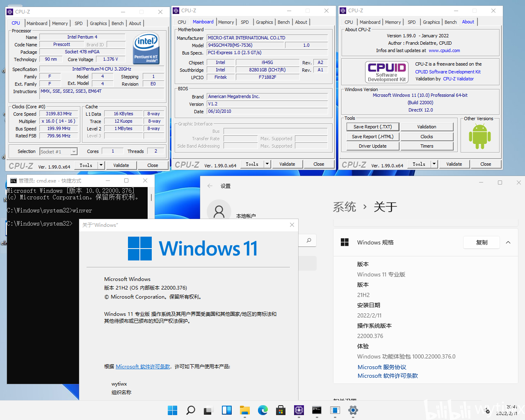This screenshot has width=525, height=420.
Task: Open the Timers tool button
Action: (x=427, y=146)
